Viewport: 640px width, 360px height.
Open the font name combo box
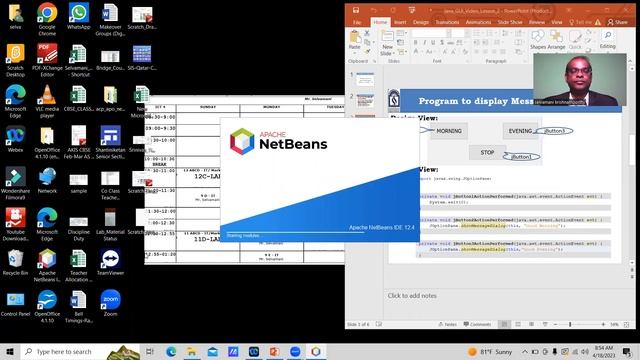(x=429, y=33)
